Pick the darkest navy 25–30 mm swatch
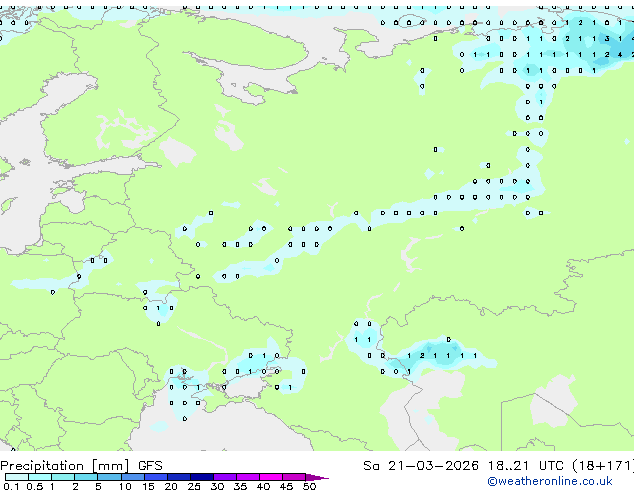This screenshot has width=634, height=490. pyautogui.click(x=201, y=477)
